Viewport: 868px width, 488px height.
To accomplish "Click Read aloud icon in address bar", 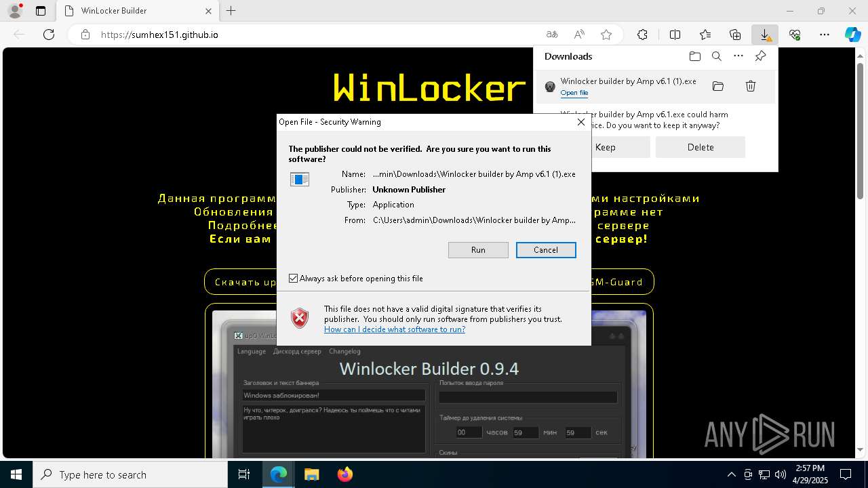I will pos(579,35).
